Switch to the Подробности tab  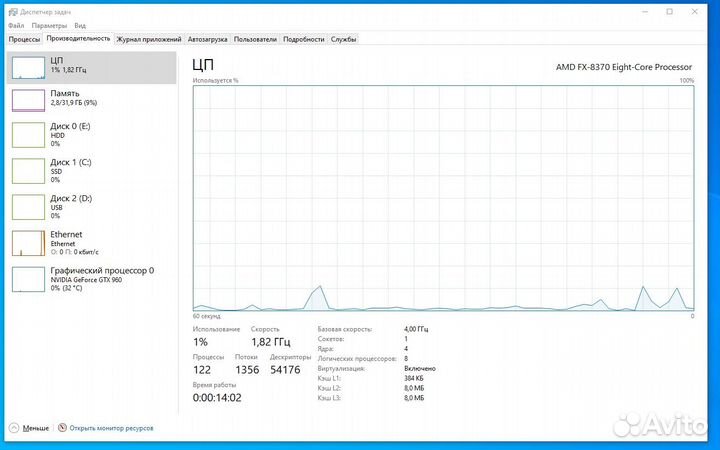point(303,39)
